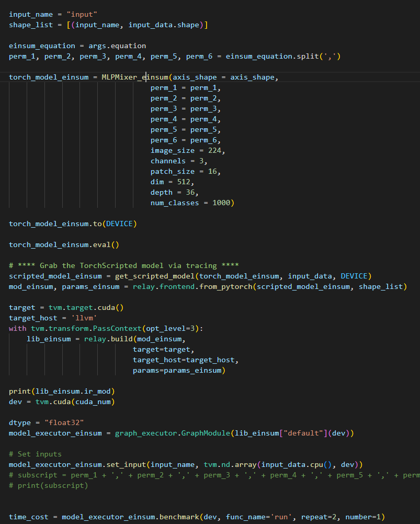Click opt_level=3 in PassContext

[x=171, y=329]
